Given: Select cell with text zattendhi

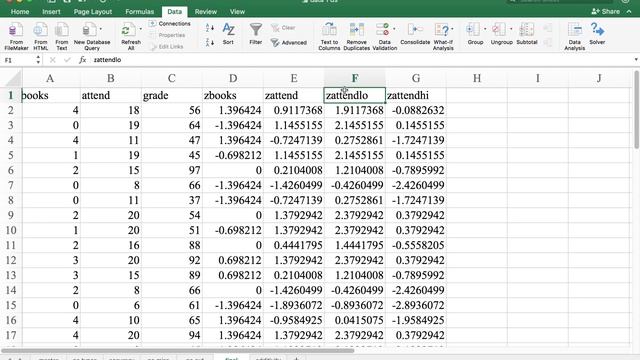Looking at the screenshot, I should tap(416, 96).
